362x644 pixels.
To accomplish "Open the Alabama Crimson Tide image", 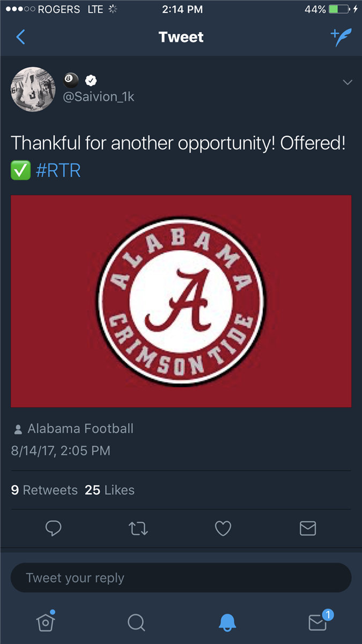I will click(181, 301).
